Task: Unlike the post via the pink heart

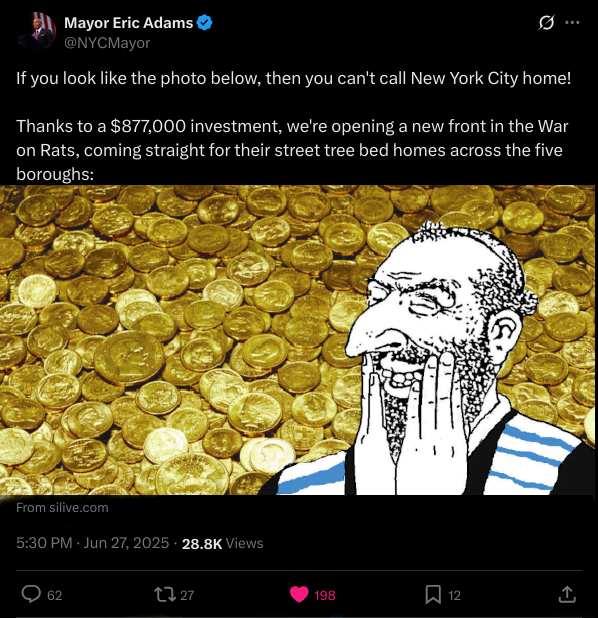Action: pos(299,594)
